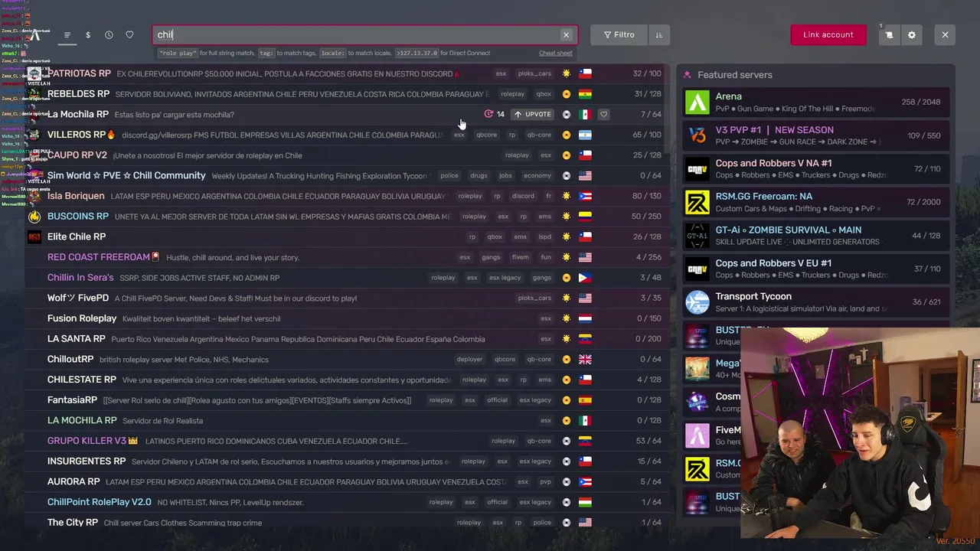Viewport: 980px width, 551px height.
Task: Click UK flag on ChilloutRP
Action: click(585, 359)
